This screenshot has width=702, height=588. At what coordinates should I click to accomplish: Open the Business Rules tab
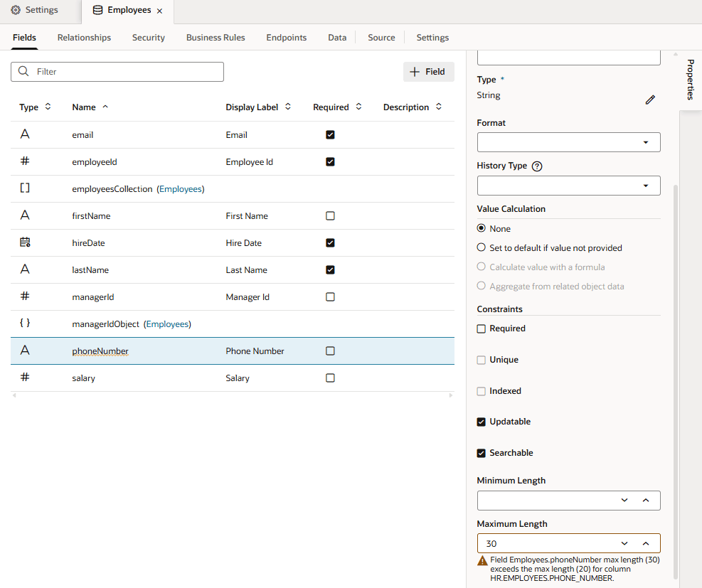(x=216, y=38)
